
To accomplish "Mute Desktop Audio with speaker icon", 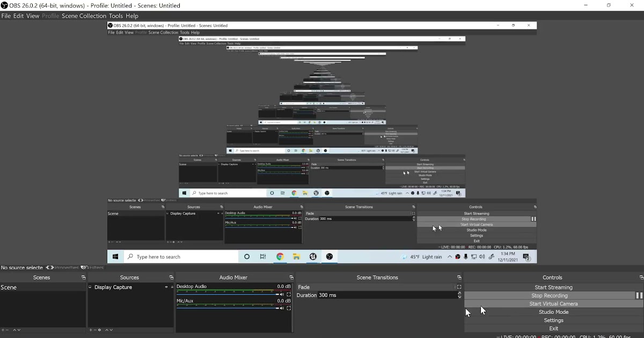I will [282, 295].
